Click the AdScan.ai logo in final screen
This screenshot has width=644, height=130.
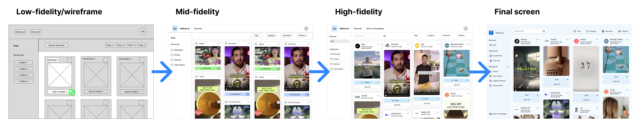[x=491, y=33]
